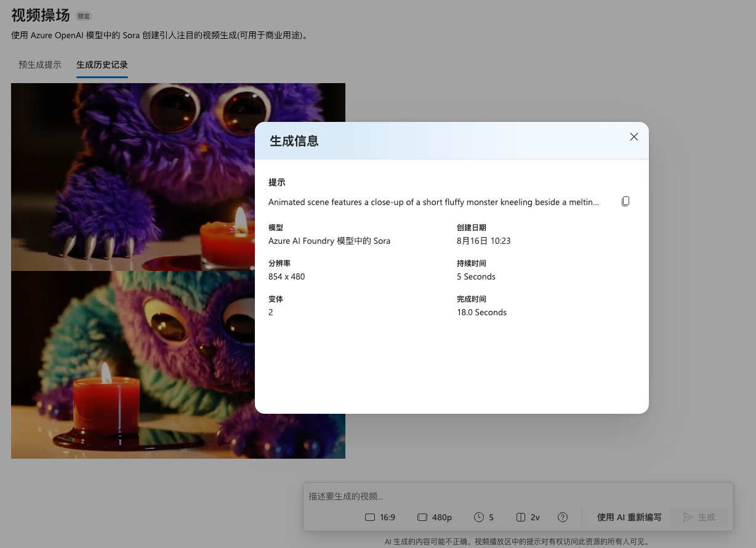756x548 pixels.
Task: Open the 2v variants selector
Action: [x=528, y=517]
